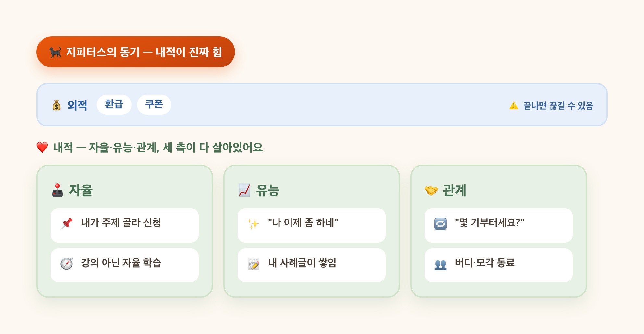Select the "나 이제 좀 하네" item

point(312,225)
